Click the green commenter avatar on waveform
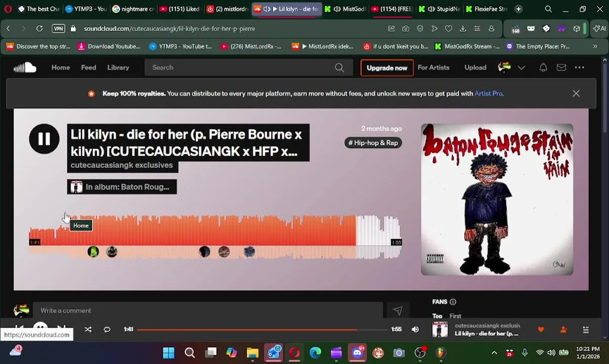The image size is (609, 364). click(x=93, y=252)
